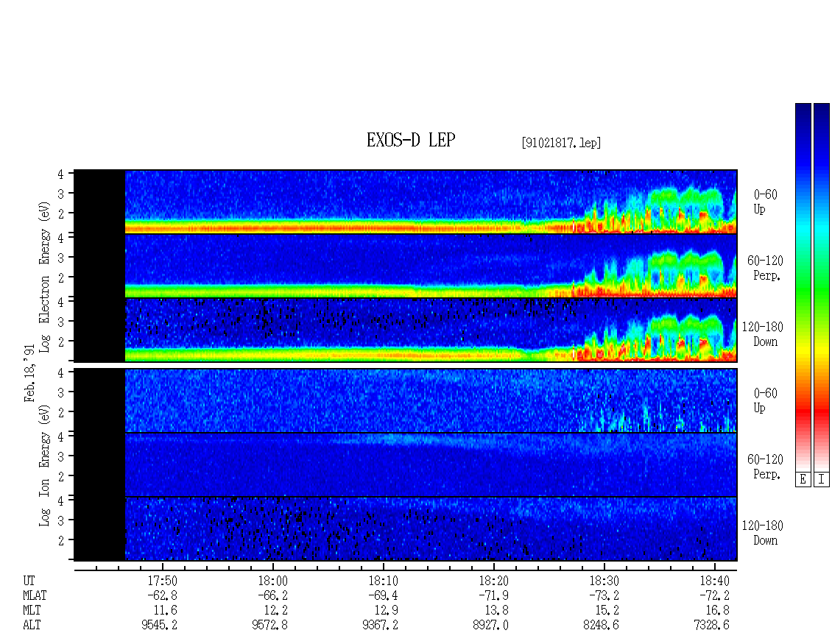The height and width of the screenshot is (644, 832).
Task: Select the "60-120 Perp." label beside the electron panel
Action: (x=765, y=268)
